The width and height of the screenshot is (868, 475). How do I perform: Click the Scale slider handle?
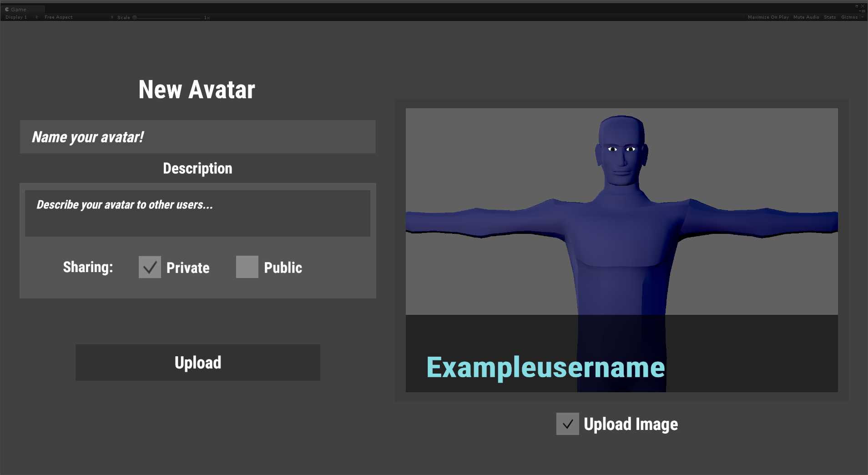point(135,18)
